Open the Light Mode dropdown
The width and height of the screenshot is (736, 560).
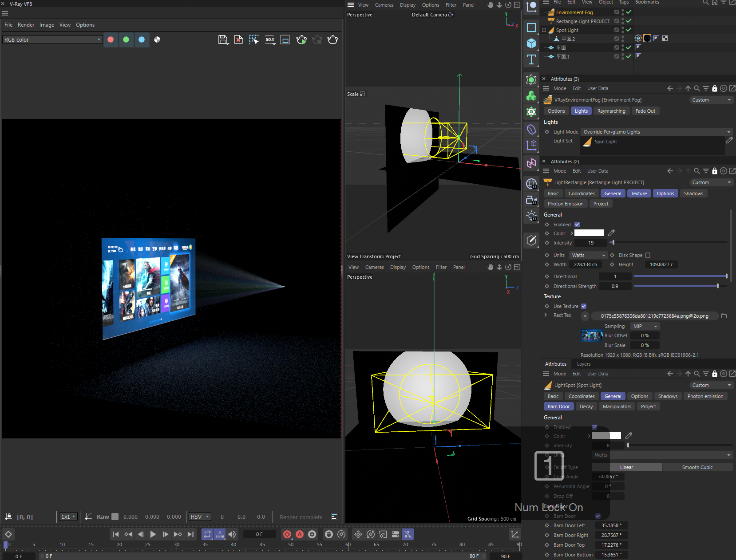click(x=657, y=132)
